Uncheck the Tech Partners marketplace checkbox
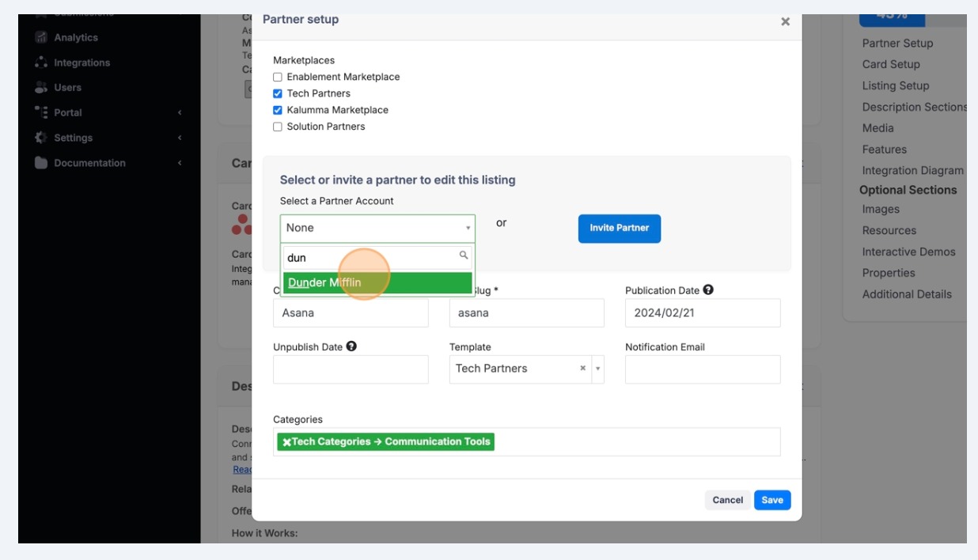Viewport: 978px width, 560px height. 278,93
